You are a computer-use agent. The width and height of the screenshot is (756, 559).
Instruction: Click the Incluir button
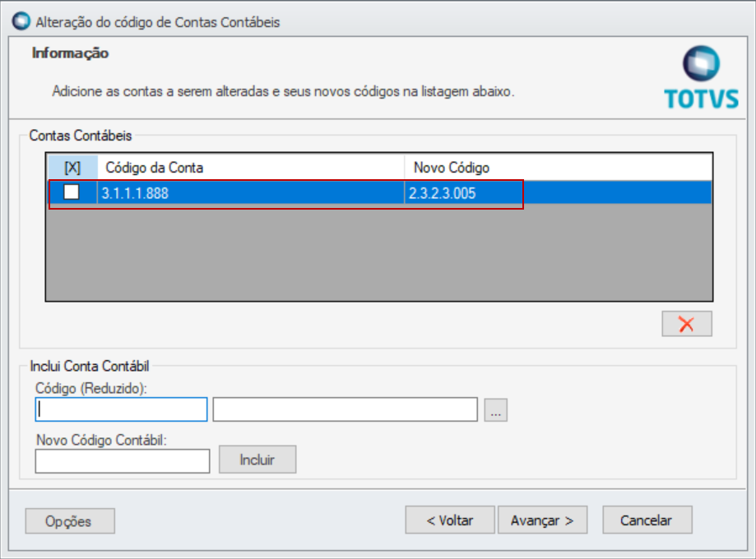pyautogui.click(x=257, y=460)
